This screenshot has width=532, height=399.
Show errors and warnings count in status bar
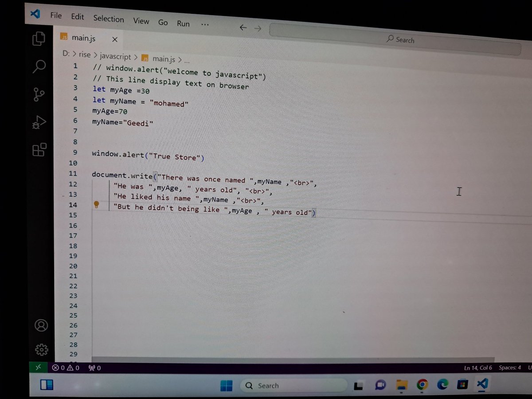[66, 368]
